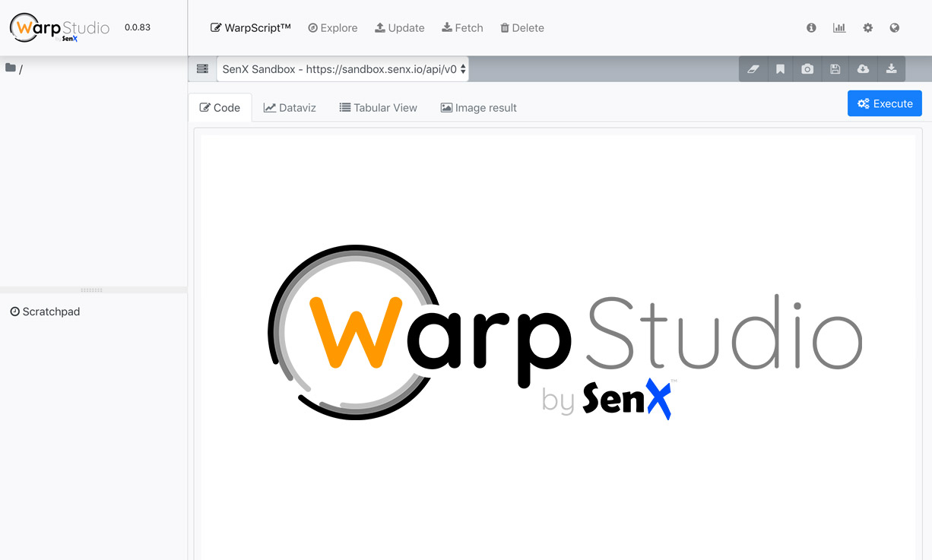Click the floppy disk save icon
Viewport: 932px width, 560px height.
[835, 69]
